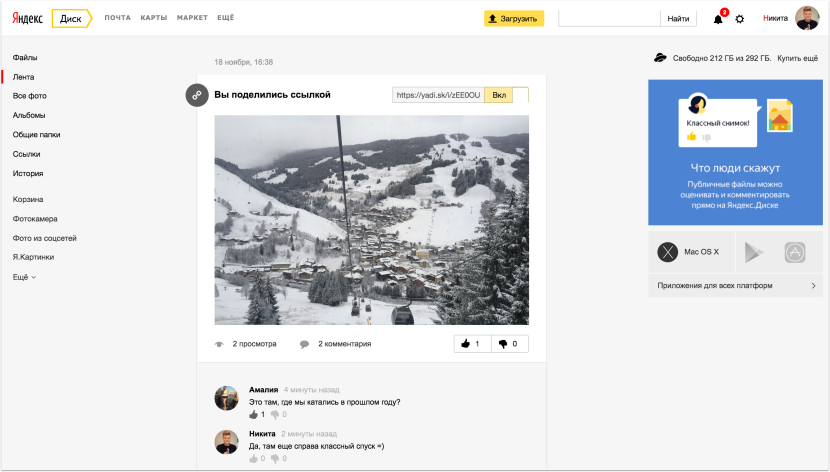The image size is (830, 472).
Task: Click the user avatar in header
Action: pyautogui.click(x=807, y=18)
